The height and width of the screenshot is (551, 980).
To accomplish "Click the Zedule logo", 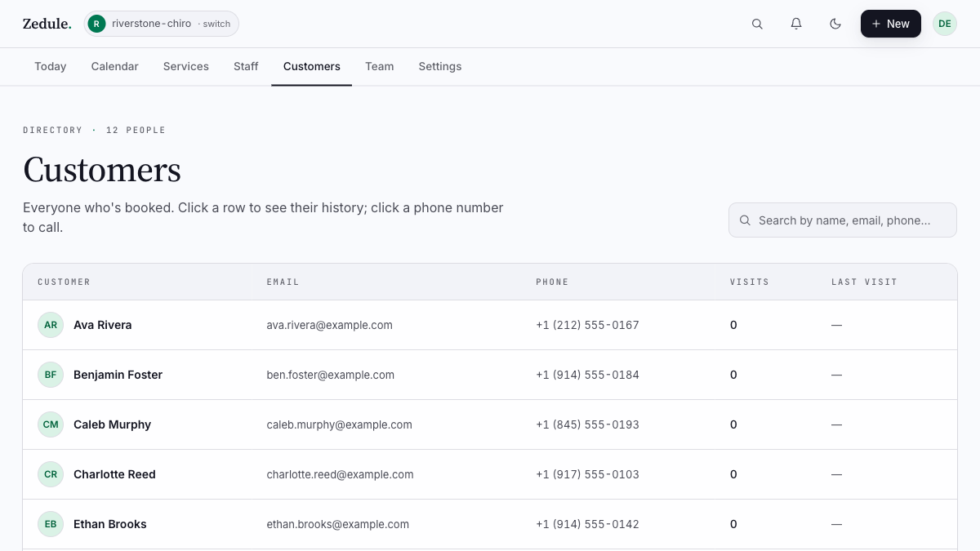I will (x=47, y=24).
